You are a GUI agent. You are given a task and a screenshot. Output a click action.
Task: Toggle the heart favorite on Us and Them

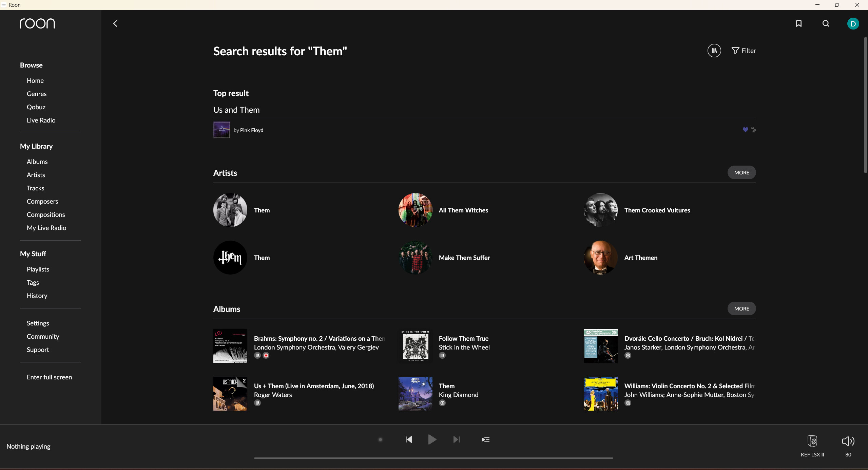coord(745,130)
